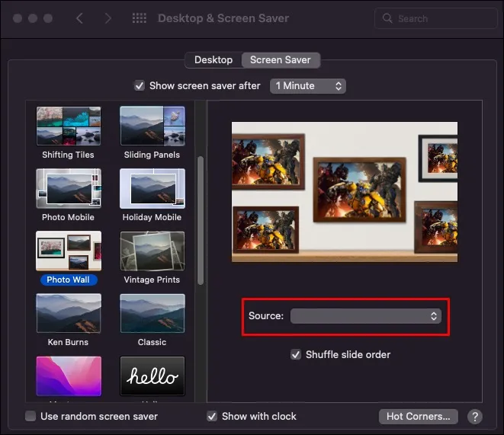This screenshot has height=435, width=504.
Task: Open the show-all preferences grid icon
Action: pos(140,18)
